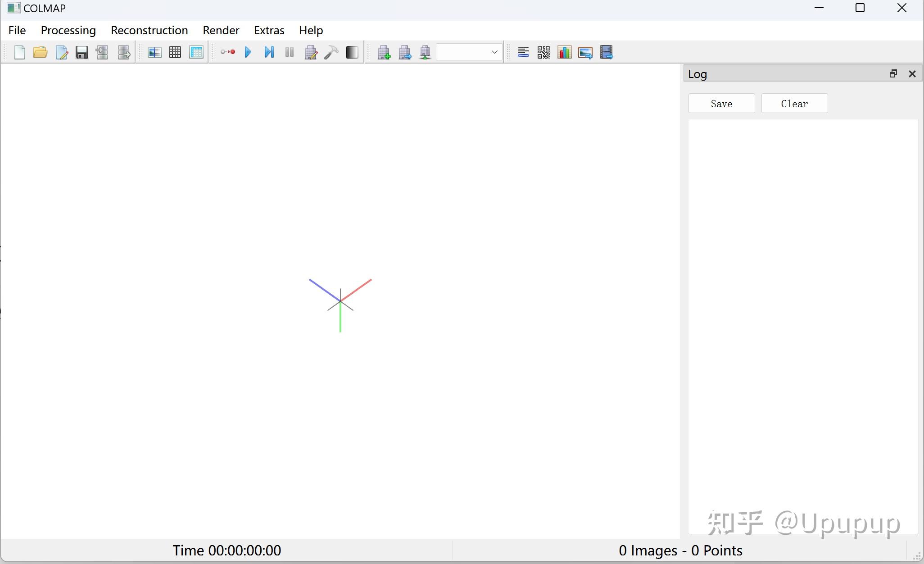Open the Extras menu
The height and width of the screenshot is (564, 924).
point(269,30)
